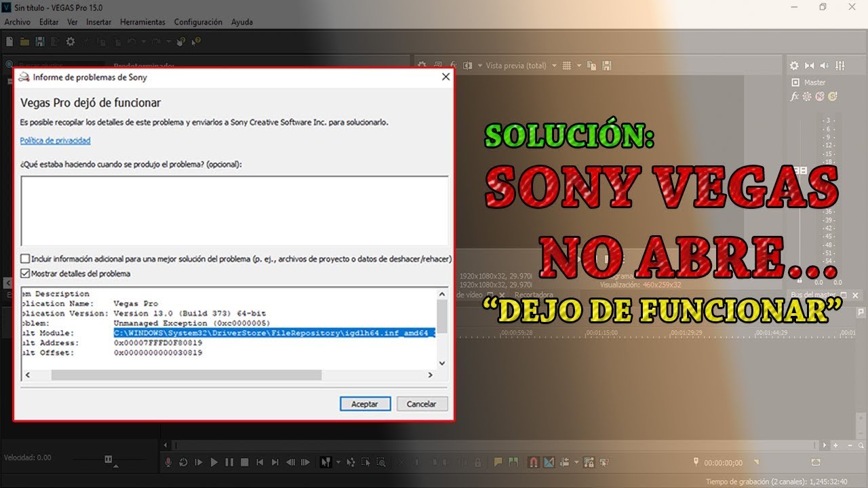Go to start of project
The height and width of the screenshot is (488, 868).
tap(260, 462)
